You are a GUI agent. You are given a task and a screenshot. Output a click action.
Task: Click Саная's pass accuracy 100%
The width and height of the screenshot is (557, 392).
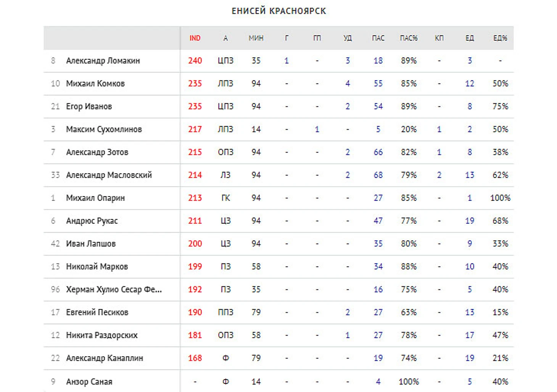pyautogui.click(x=409, y=382)
